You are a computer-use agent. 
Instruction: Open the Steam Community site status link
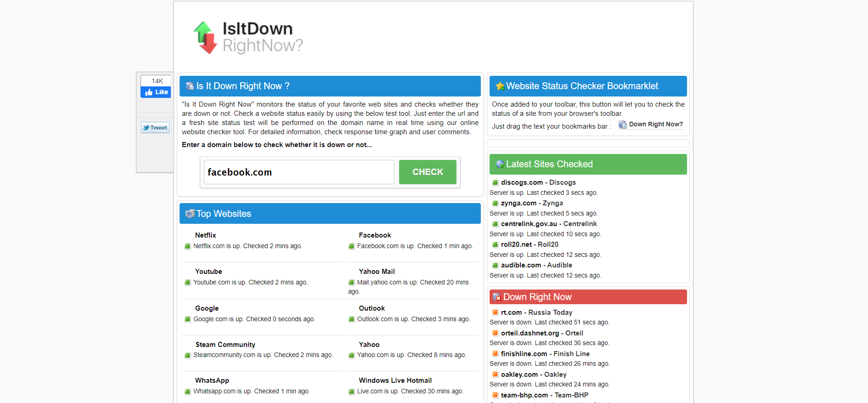pyautogui.click(x=225, y=345)
